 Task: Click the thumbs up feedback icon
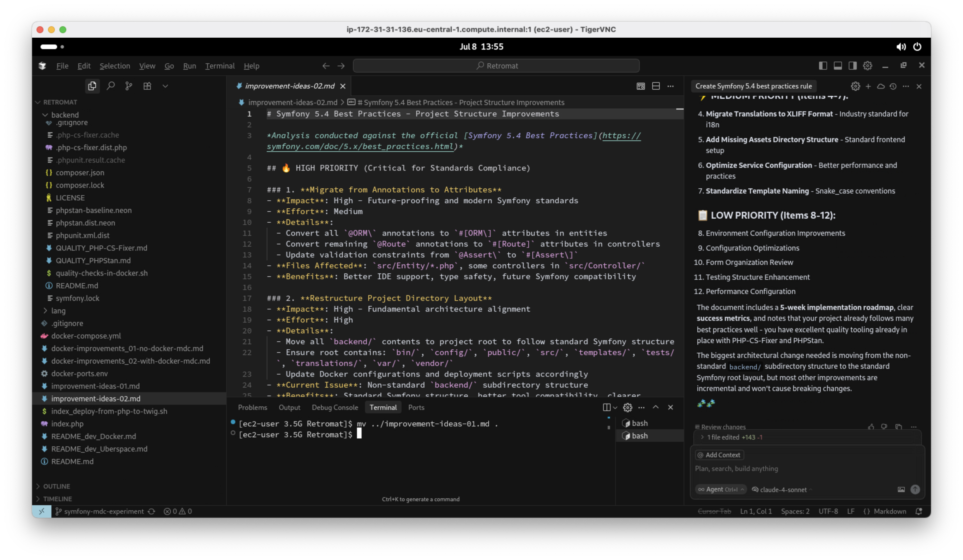click(871, 426)
